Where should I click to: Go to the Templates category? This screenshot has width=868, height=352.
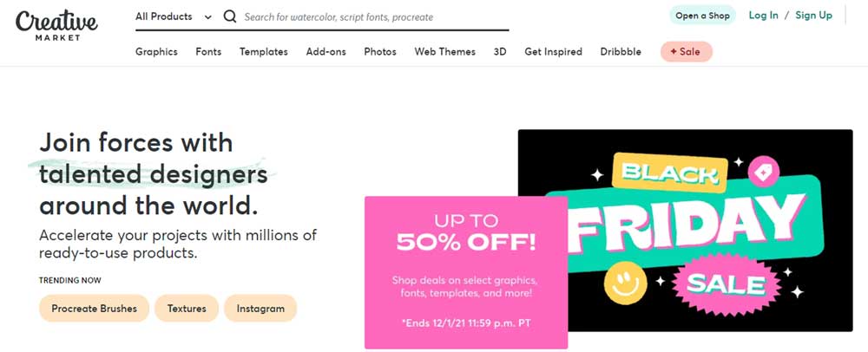point(264,51)
